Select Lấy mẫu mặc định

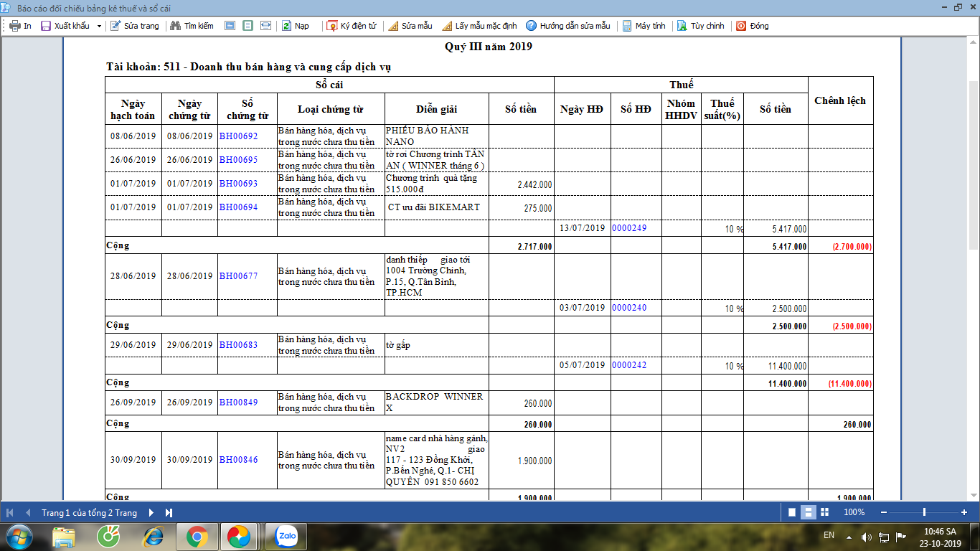pos(479,26)
